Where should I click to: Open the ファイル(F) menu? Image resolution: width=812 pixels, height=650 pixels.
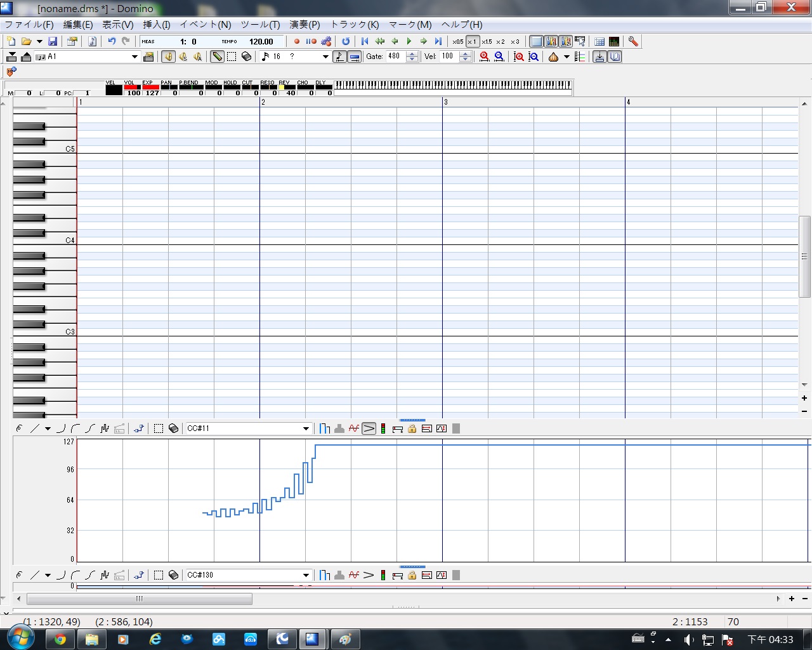pyautogui.click(x=29, y=24)
